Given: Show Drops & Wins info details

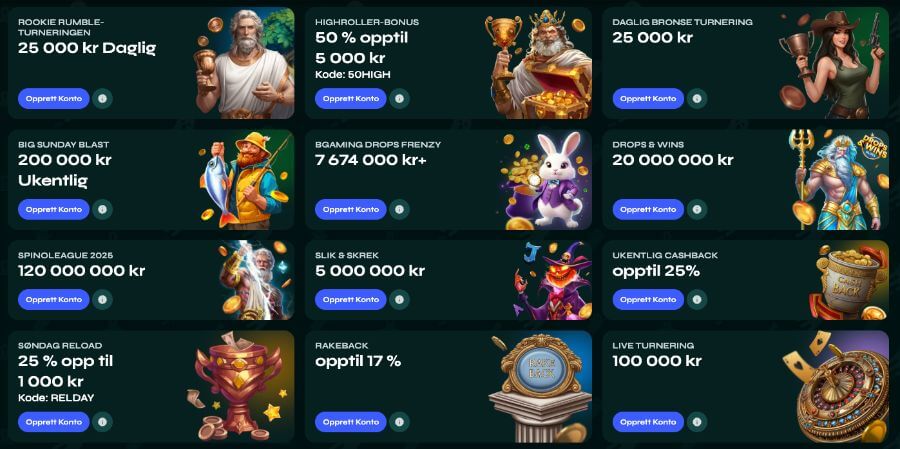Looking at the screenshot, I should click(x=697, y=210).
